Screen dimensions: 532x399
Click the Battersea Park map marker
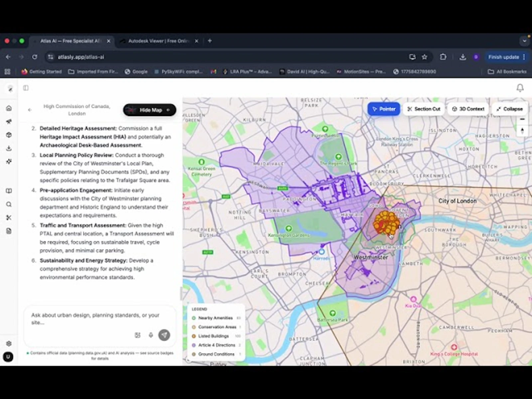point(332,313)
